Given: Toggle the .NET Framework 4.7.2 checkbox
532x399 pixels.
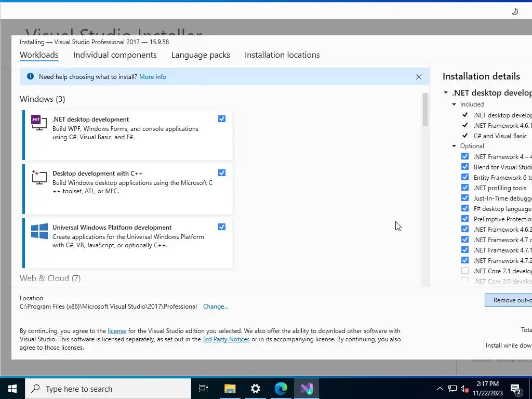Looking at the screenshot, I should [x=465, y=260].
